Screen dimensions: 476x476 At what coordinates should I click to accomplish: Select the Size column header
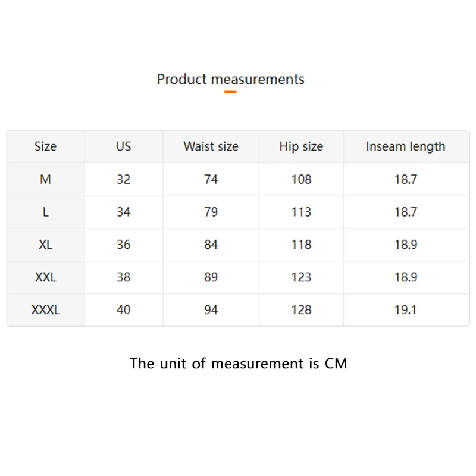45,146
